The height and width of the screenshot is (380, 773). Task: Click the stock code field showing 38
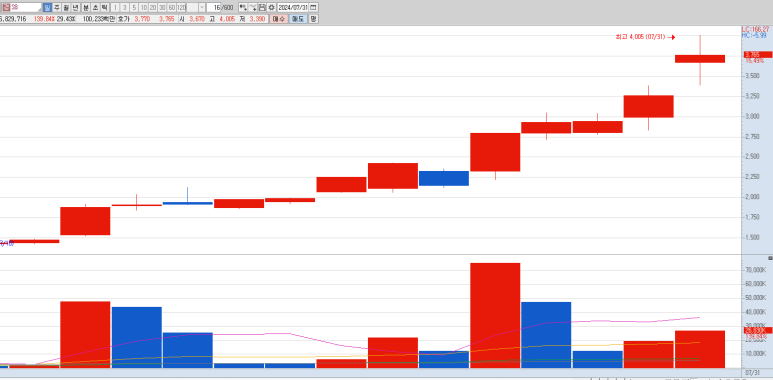26,7
